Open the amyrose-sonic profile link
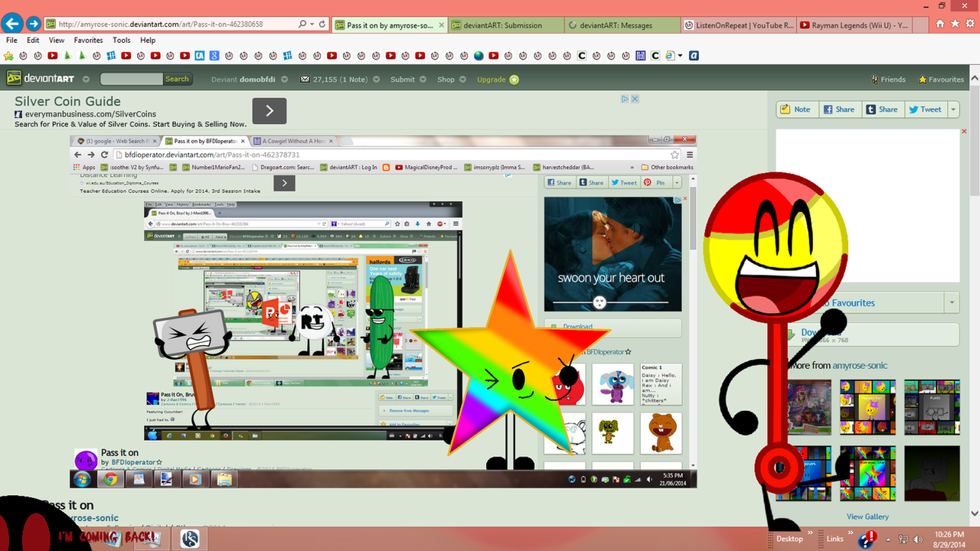980x551 pixels. click(860, 365)
